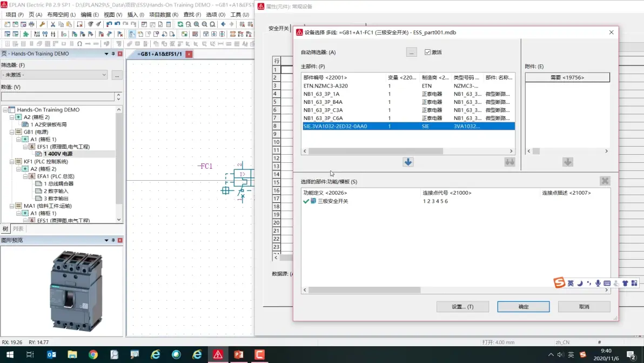Open the 项目 (P) menu
The image size is (644, 363).
[15, 15]
